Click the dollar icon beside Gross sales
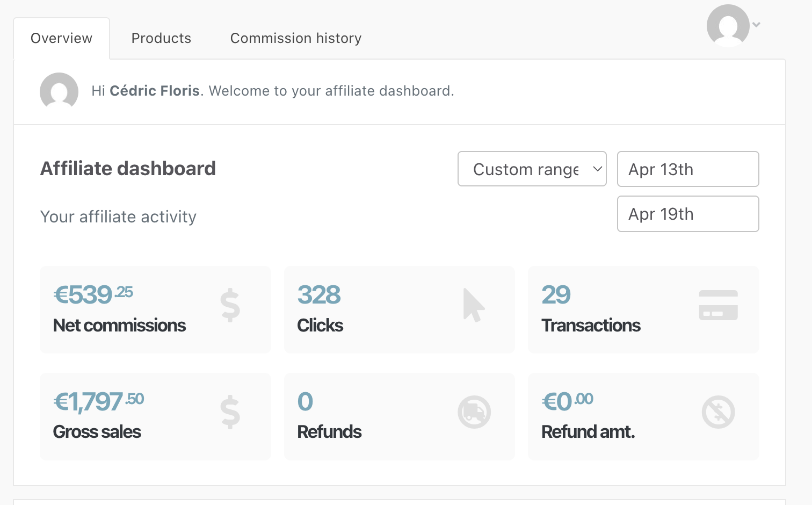This screenshot has width=812, height=505. (230, 412)
